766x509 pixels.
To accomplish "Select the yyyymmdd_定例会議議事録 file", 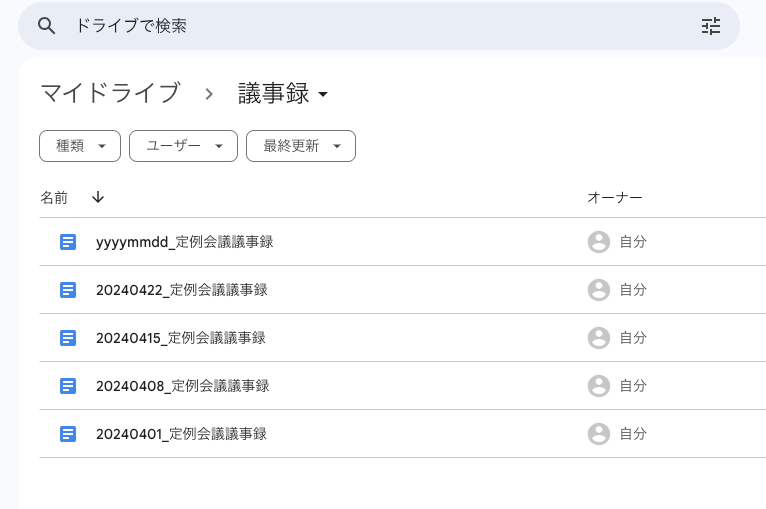I will [x=185, y=242].
